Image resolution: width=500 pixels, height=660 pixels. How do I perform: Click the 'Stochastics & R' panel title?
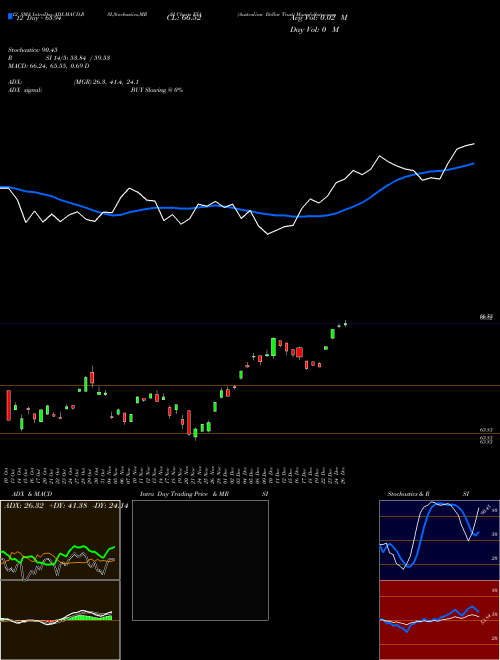tap(409, 494)
